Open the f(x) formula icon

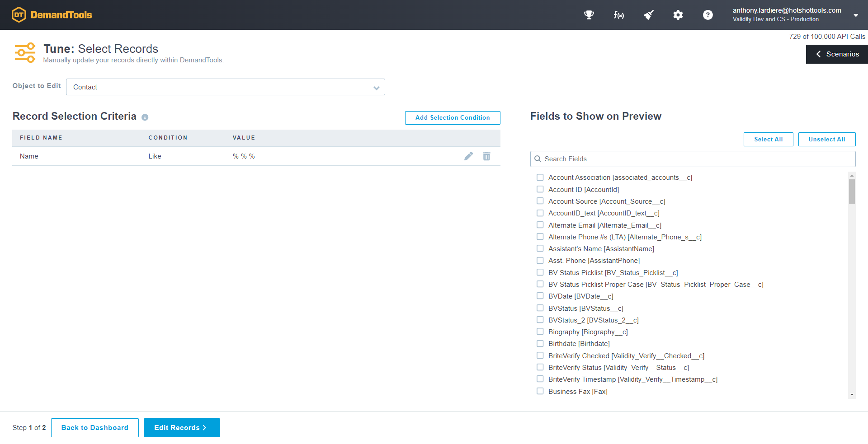click(x=618, y=15)
